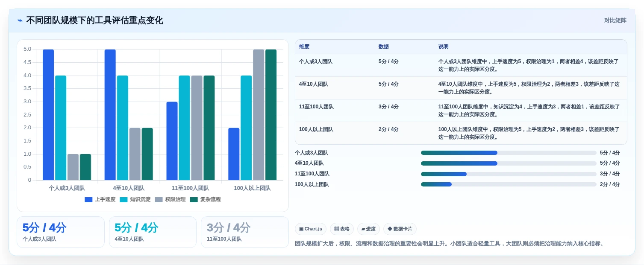644x265 pixels.
Task: Click the Chart.js tag chip
Action: click(x=311, y=229)
